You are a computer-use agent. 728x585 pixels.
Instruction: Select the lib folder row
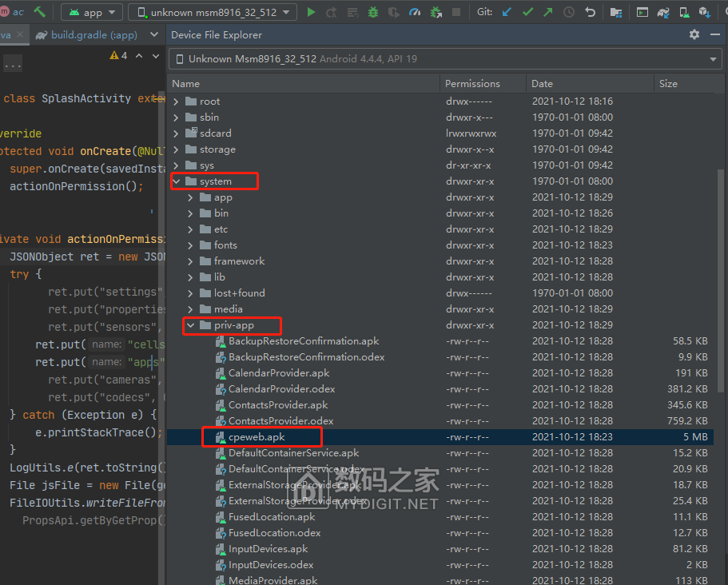click(440, 277)
